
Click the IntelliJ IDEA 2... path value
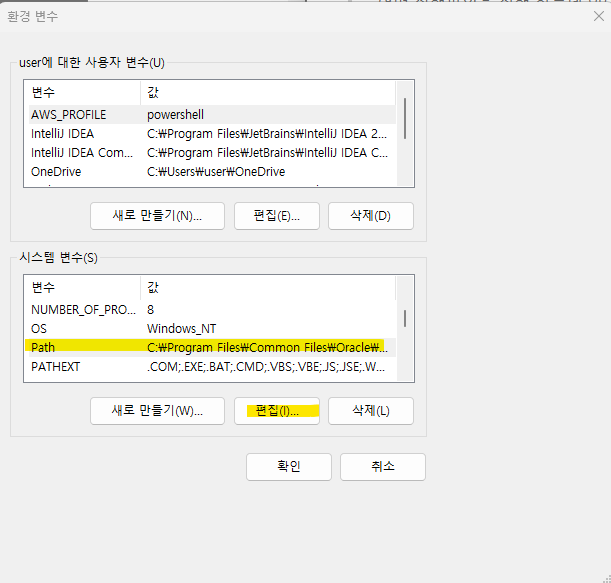[267, 134]
